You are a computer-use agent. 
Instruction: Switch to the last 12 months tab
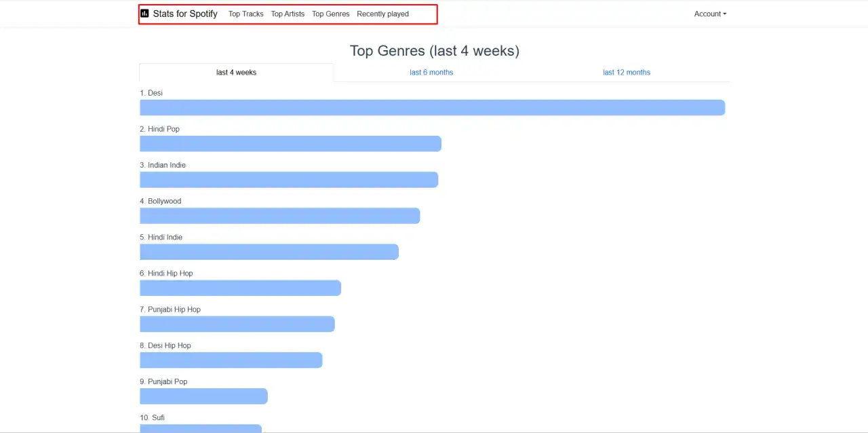click(627, 73)
